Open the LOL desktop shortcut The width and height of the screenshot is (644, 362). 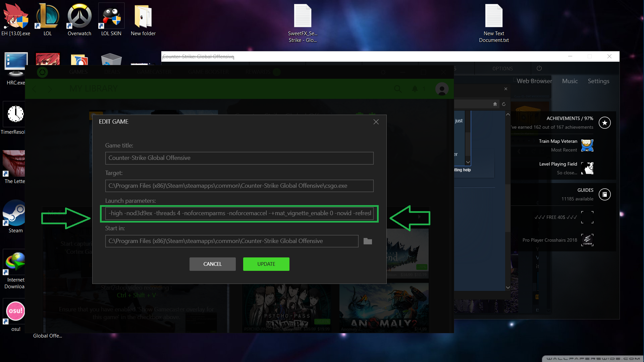(48, 19)
